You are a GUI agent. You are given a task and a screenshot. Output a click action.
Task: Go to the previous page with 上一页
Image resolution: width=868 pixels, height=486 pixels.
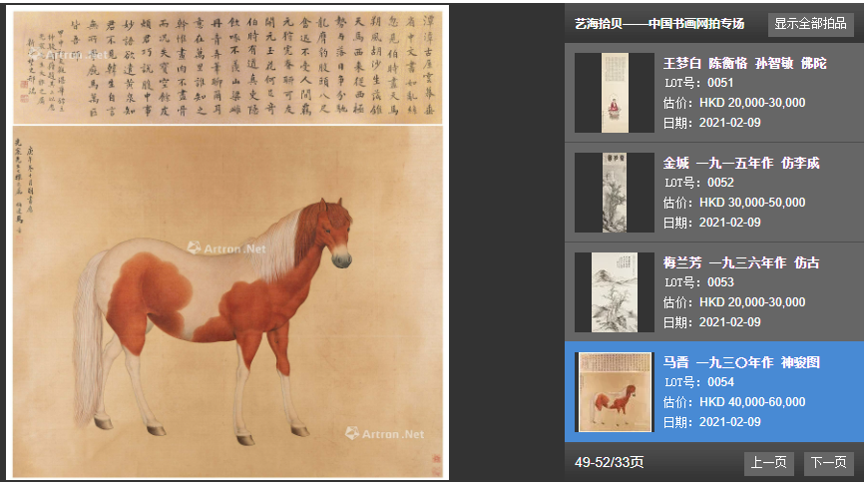[769, 463]
